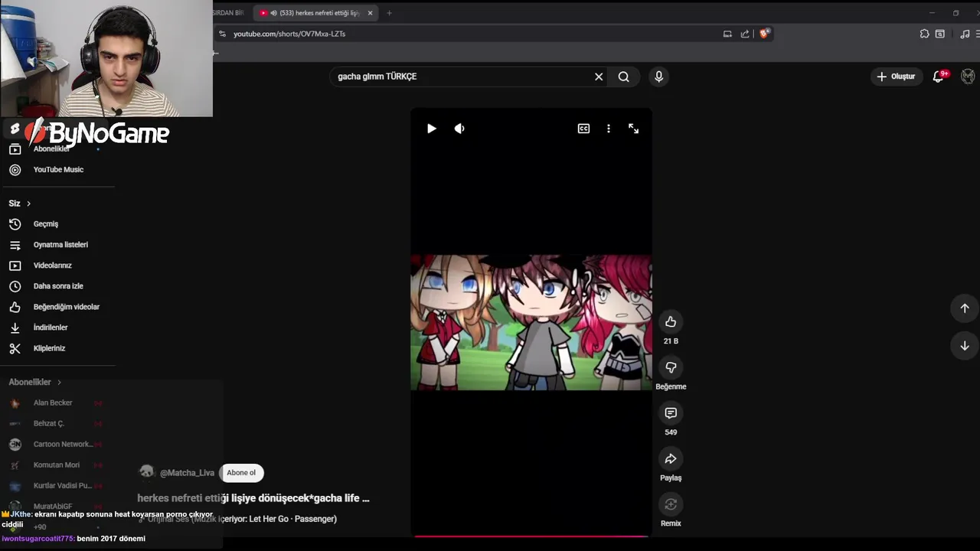
Task: Subscribe with Abone ol button
Action: [241, 473]
